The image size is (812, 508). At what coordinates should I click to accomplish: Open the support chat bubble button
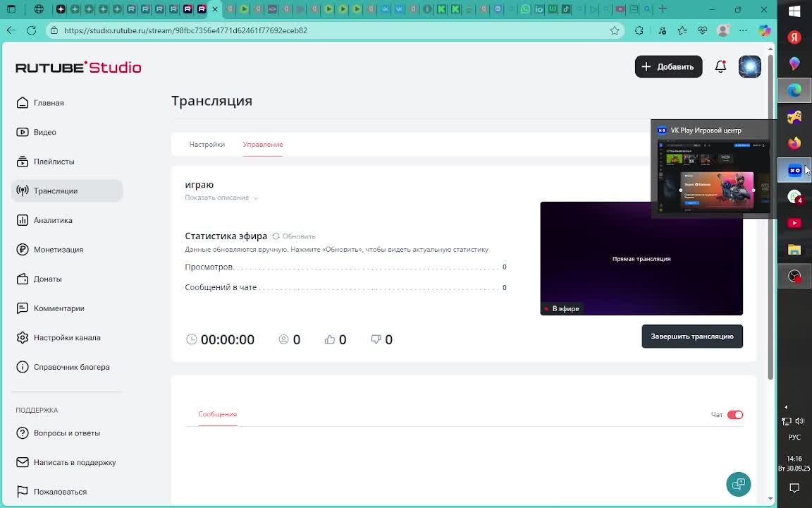(x=739, y=484)
